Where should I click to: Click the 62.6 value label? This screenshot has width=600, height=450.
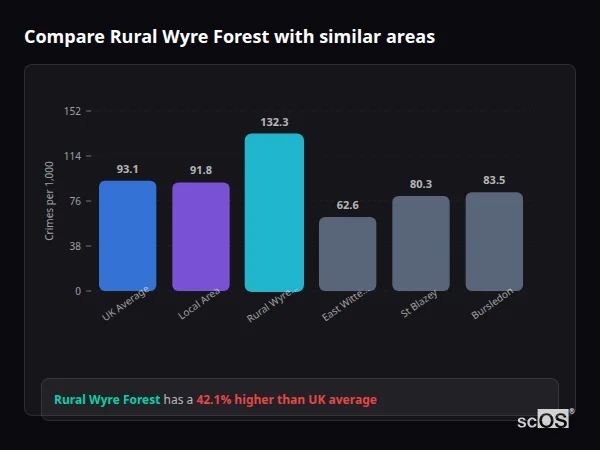[347, 205]
